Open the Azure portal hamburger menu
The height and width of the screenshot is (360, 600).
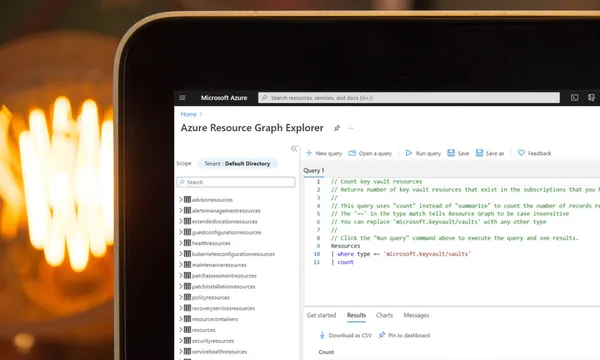click(x=183, y=98)
